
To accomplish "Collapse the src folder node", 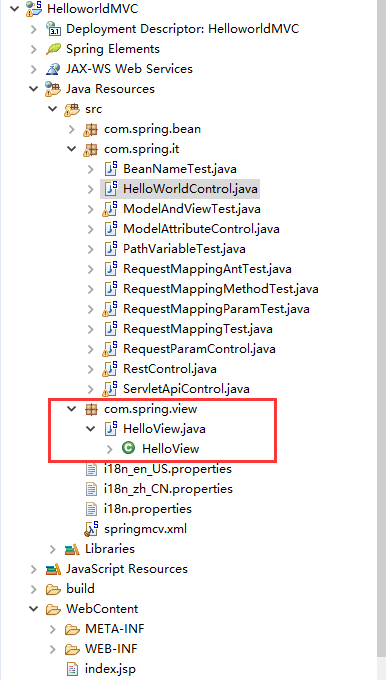I will click(x=52, y=108).
